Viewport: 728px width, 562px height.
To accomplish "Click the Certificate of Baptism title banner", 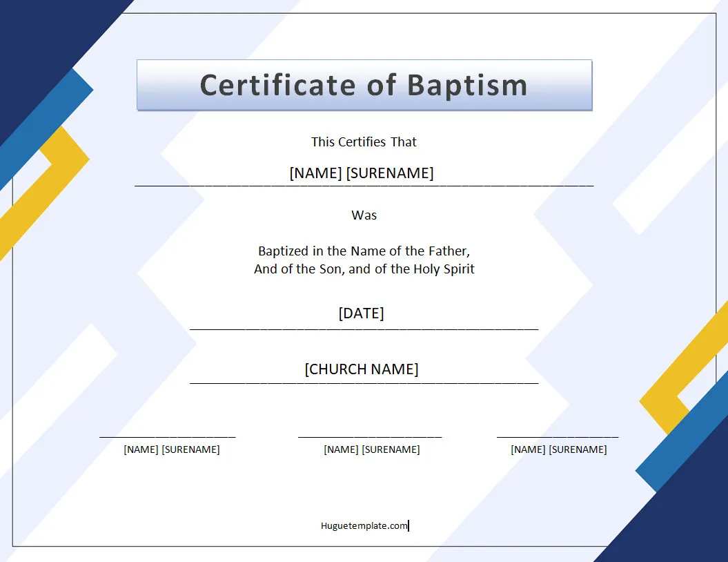I will point(364,85).
